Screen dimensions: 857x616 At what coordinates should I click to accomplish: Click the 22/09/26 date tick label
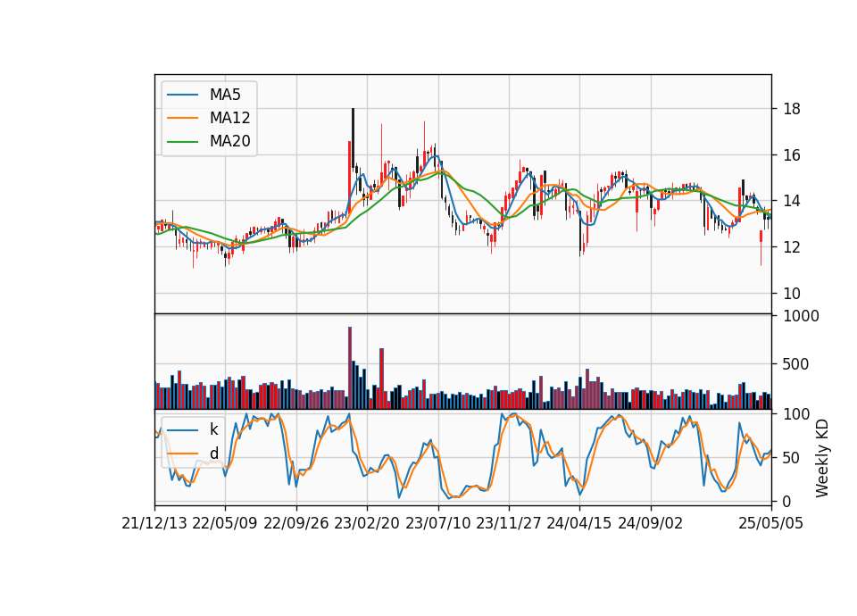click(296, 523)
